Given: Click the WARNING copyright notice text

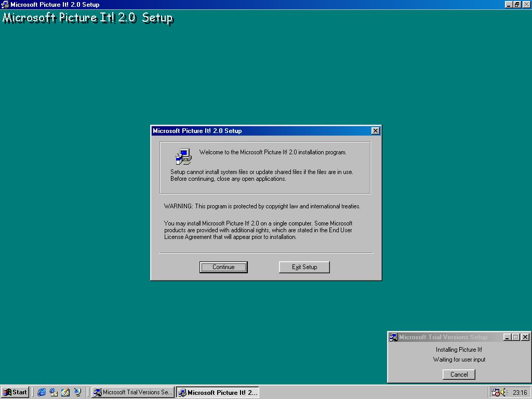Looking at the screenshot, I should click(262, 206).
